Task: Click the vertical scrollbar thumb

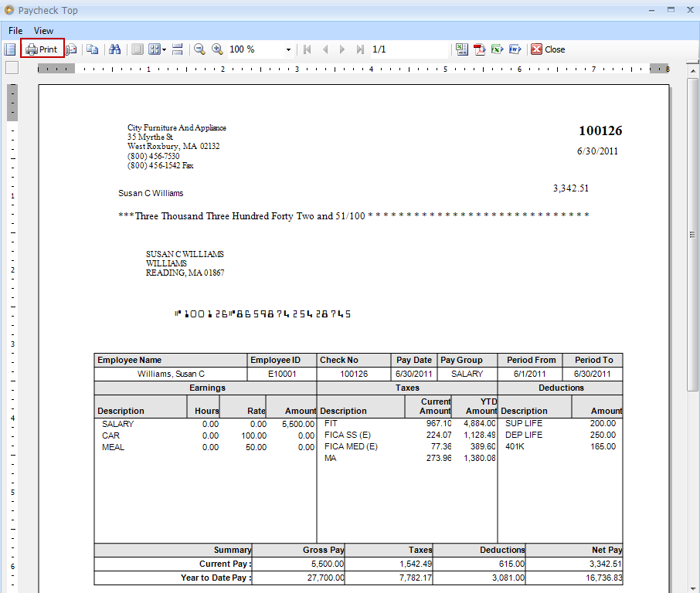Action: tap(692, 235)
